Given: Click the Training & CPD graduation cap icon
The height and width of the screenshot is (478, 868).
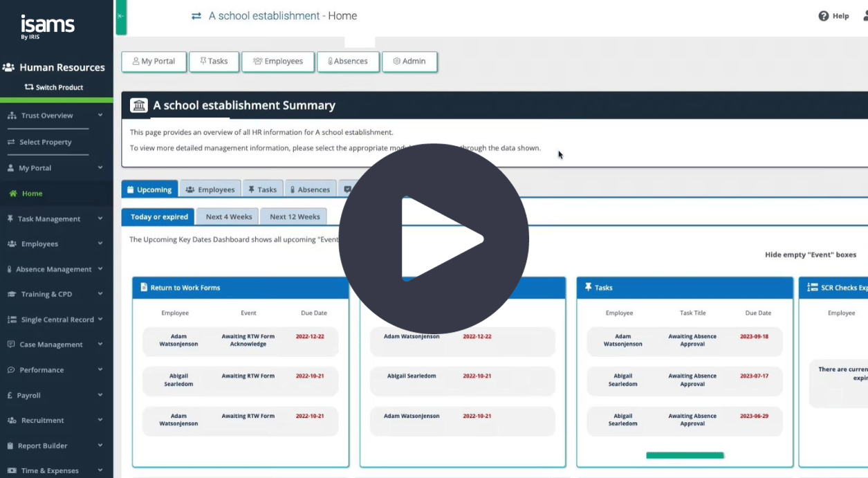Looking at the screenshot, I should point(12,294).
